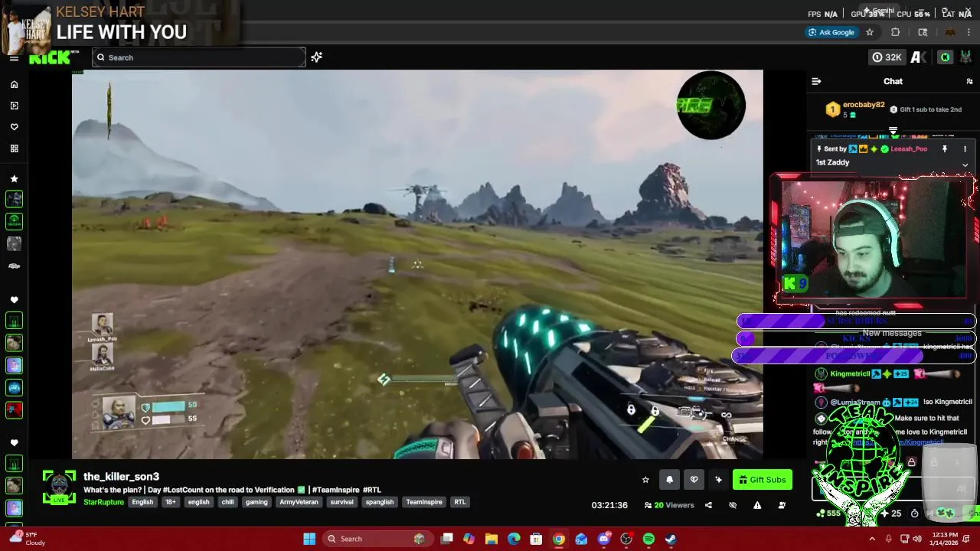The height and width of the screenshot is (551, 980).
Task: Select the 'survival' tag
Action: coord(341,502)
